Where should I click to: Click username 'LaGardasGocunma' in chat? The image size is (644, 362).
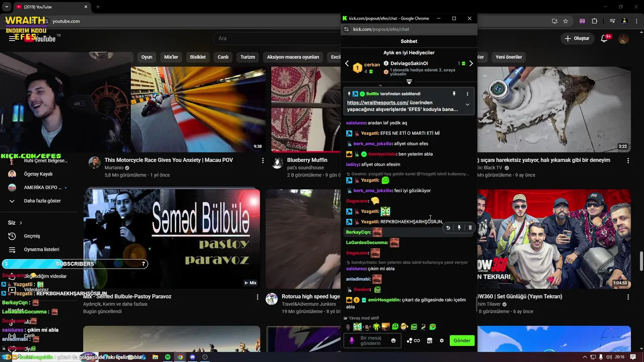367,242
